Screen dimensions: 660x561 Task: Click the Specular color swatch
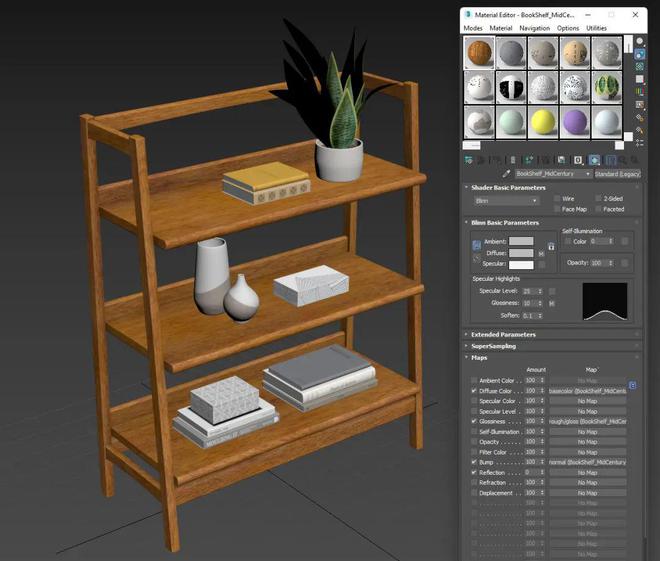tap(521, 264)
